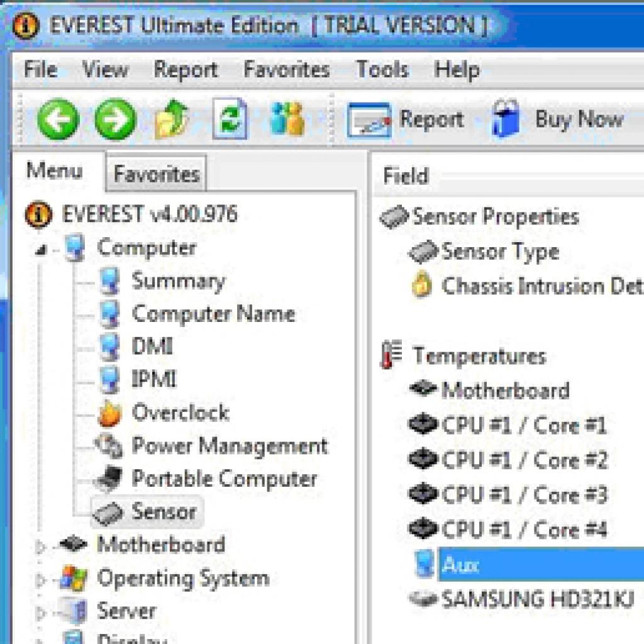Select the Sensor Type row
Viewport: 644px width, 644px height.
pyautogui.click(x=500, y=252)
